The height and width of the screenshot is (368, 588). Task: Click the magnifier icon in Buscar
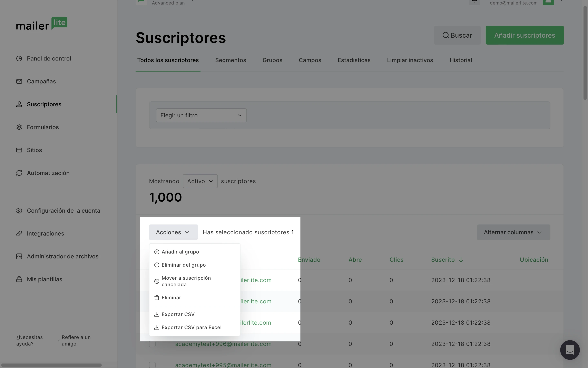point(446,35)
